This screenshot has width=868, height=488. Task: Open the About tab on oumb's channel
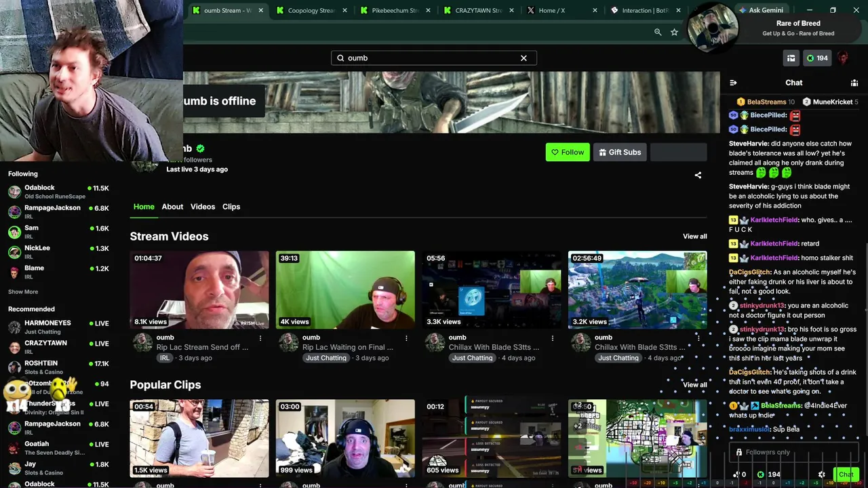click(172, 207)
